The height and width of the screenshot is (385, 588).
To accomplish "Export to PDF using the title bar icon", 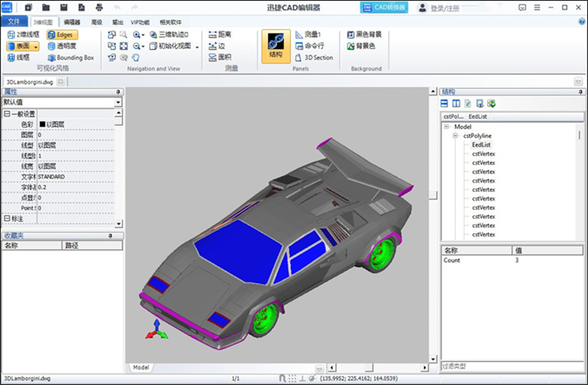I will 82,7.
